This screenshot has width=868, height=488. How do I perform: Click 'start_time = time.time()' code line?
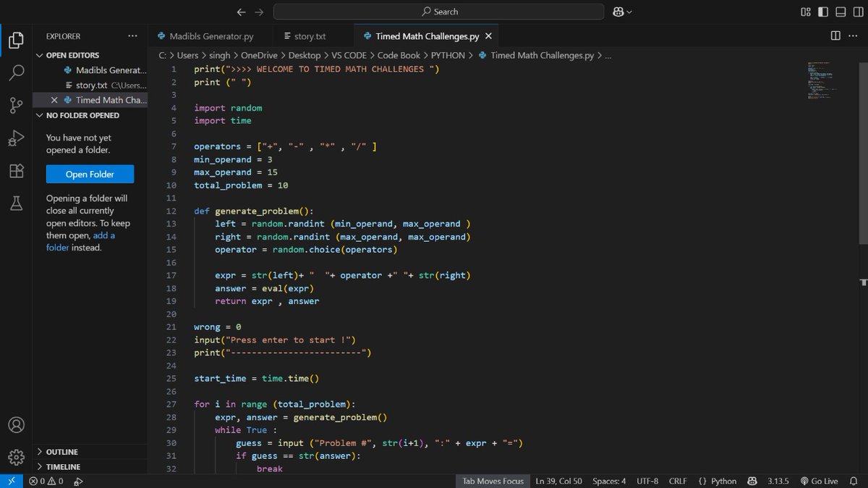click(257, 379)
